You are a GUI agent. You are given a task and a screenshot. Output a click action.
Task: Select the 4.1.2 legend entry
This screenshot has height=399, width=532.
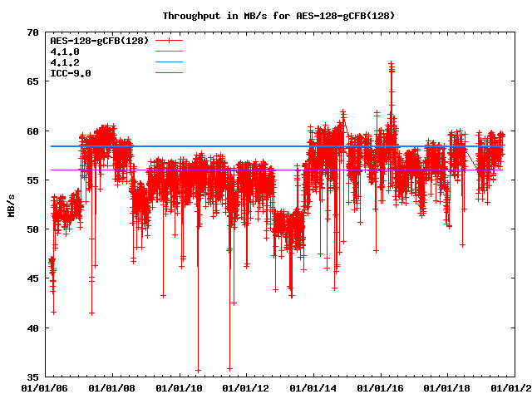(x=65, y=62)
